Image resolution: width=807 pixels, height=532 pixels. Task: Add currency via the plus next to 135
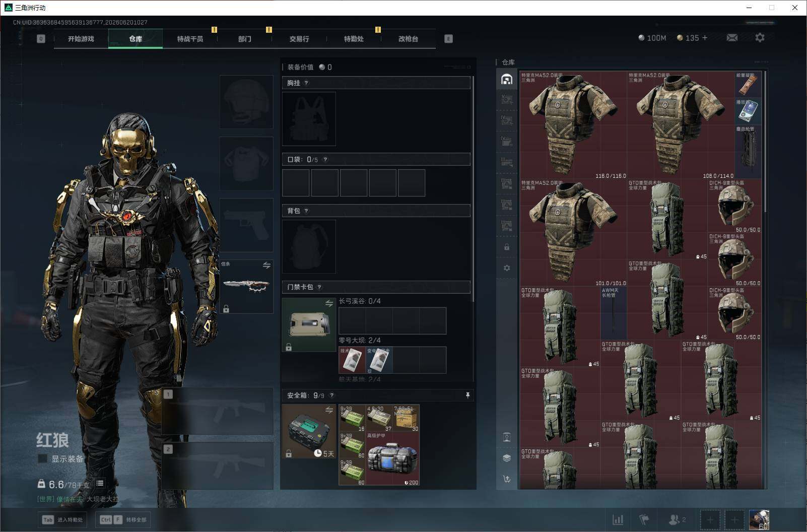(x=705, y=38)
